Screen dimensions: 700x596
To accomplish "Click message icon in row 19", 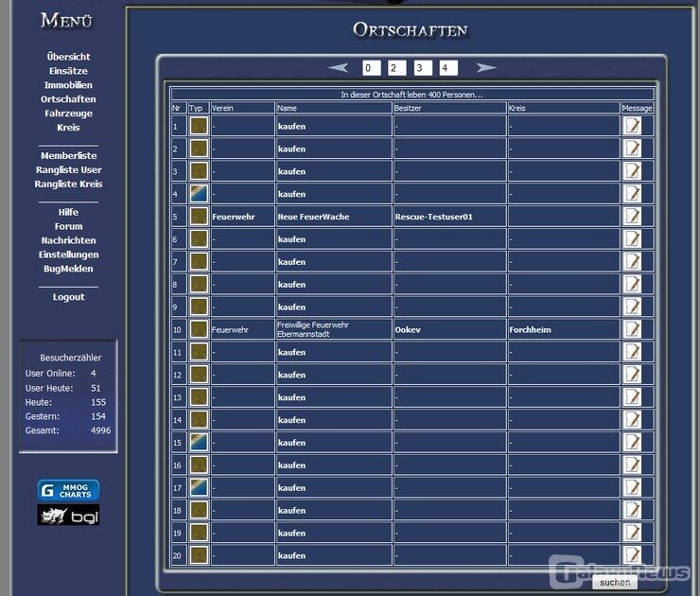I will [632, 533].
